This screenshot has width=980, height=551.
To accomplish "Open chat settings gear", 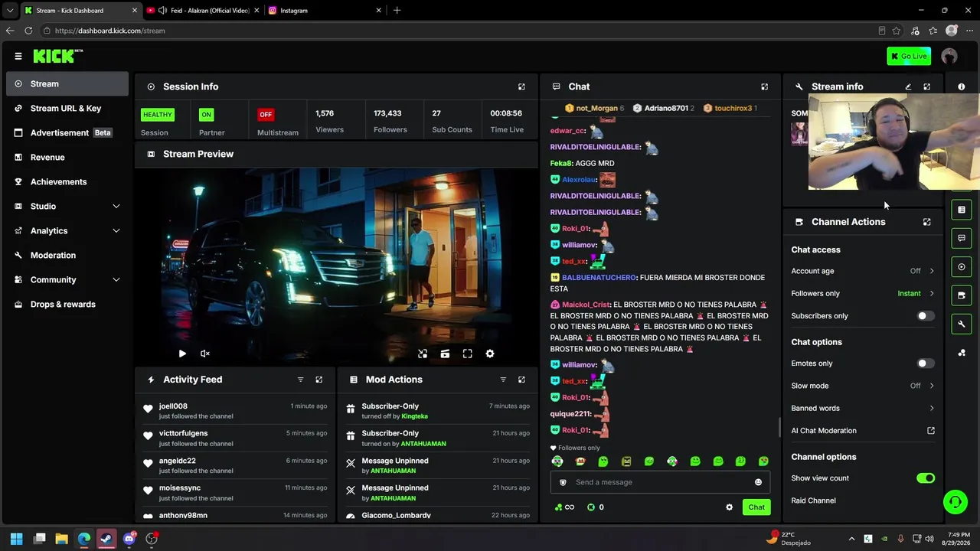I will click(x=729, y=507).
